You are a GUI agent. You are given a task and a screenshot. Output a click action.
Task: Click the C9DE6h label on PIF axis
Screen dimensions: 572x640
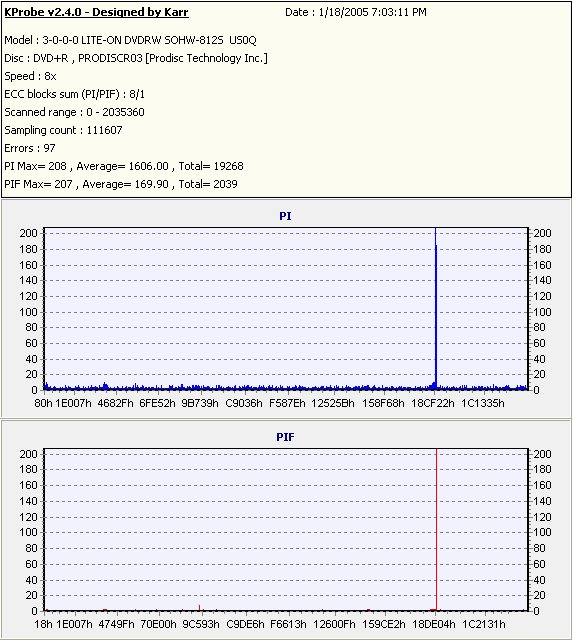tap(245, 624)
